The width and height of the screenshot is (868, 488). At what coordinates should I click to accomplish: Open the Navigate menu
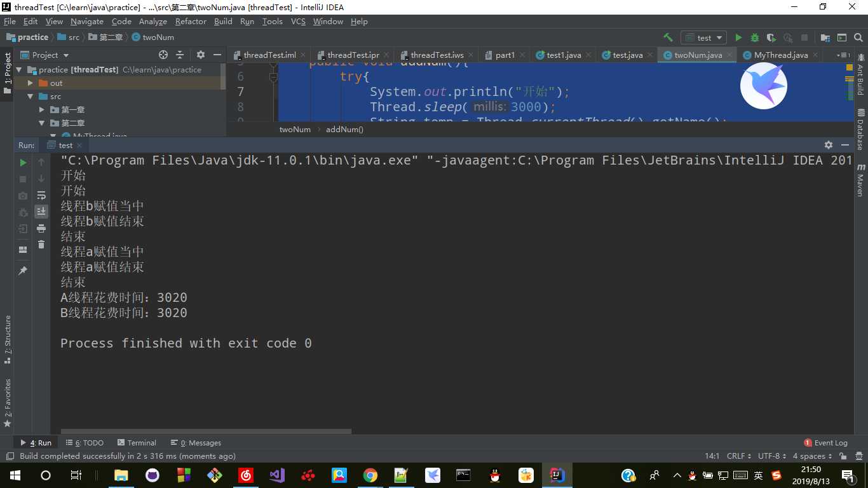tap(86, 21)
